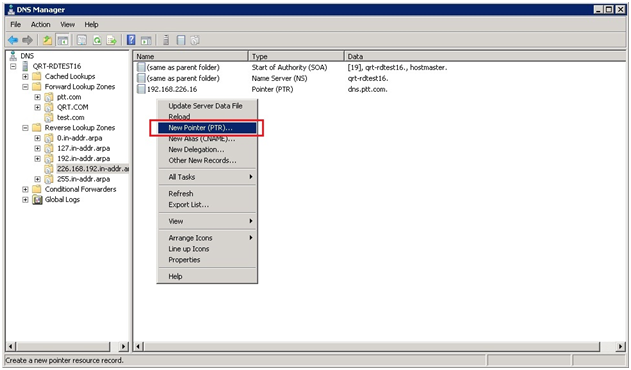
Task: Select the 192.168.226.16 pointer record
Action: tap(172, 89)
